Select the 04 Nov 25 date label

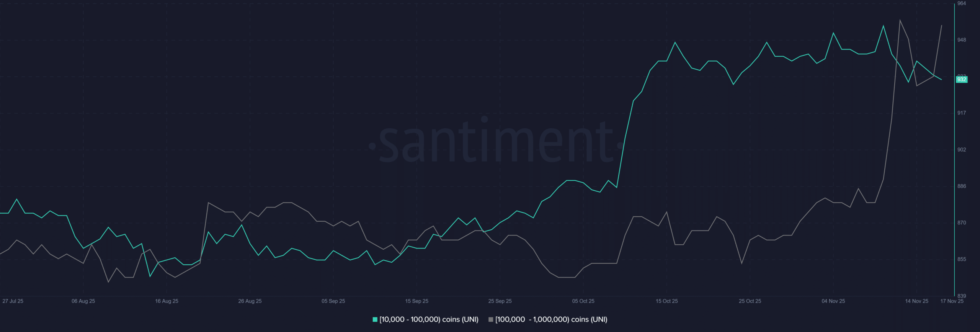[x=833, y=301]
